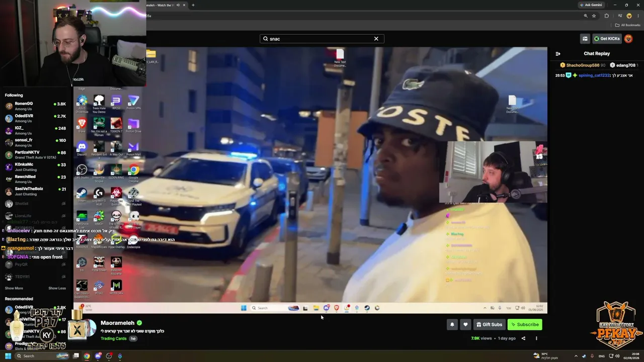
Task: Click the Brave icon on the streamed desktop
Action: point(82,124)
